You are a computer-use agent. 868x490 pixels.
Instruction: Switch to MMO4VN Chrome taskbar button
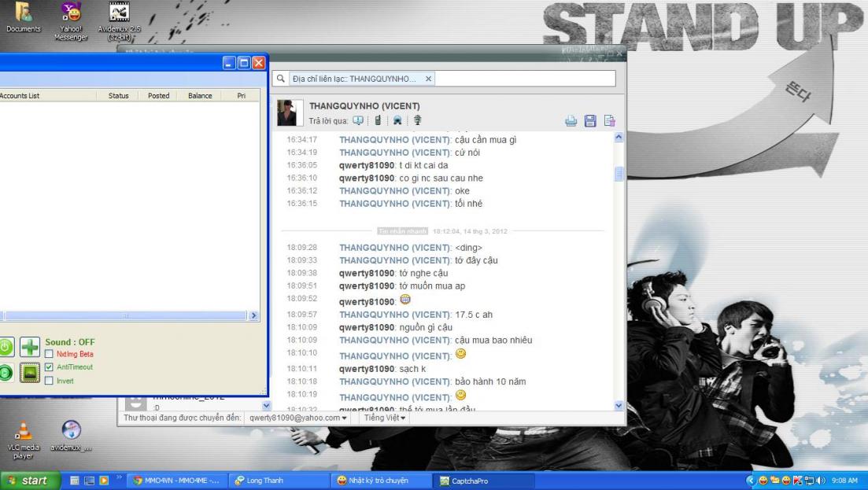177,481
